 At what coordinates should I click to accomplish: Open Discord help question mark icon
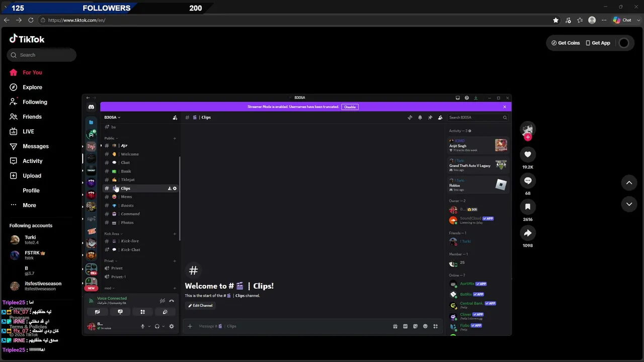466,98
